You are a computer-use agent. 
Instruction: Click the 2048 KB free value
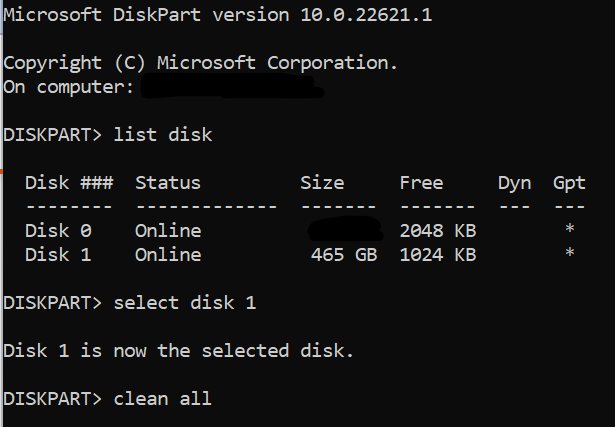point(437,231)
